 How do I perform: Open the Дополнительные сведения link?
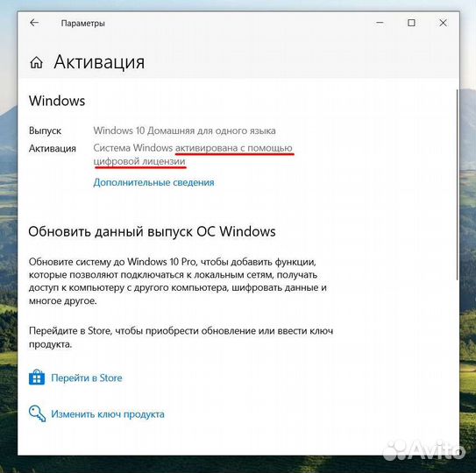click(153, 182)
